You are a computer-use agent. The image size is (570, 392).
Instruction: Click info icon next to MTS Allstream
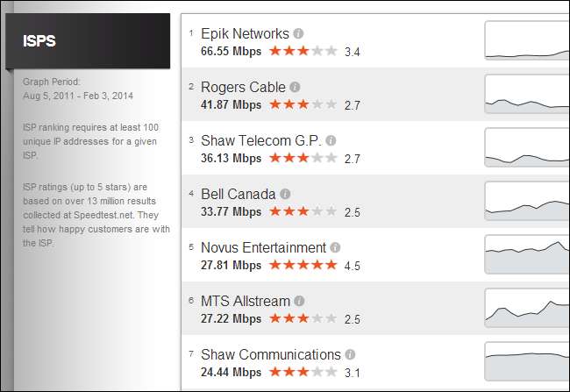(300, 301)
